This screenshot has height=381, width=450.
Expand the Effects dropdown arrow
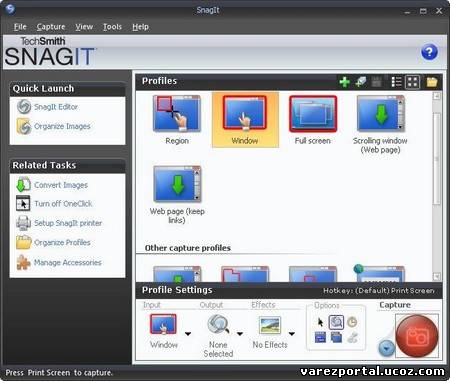coord(292,334)
